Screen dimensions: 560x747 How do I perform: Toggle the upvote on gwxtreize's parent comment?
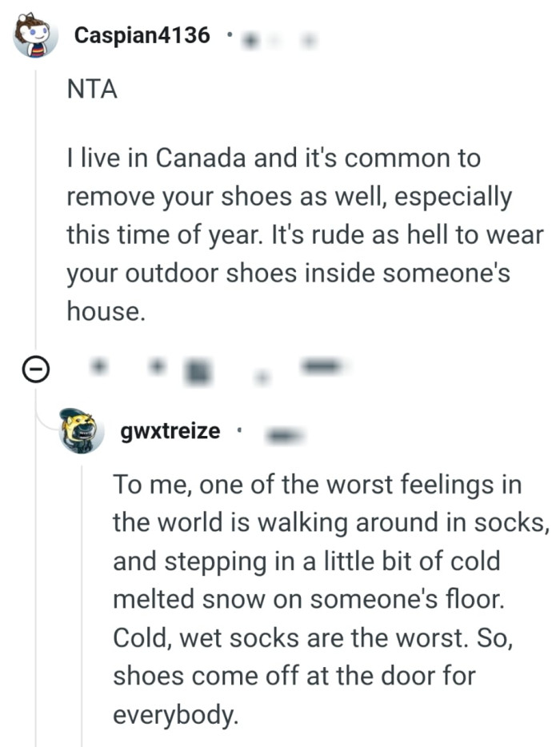pyautogui.click(x=98, y=369)
